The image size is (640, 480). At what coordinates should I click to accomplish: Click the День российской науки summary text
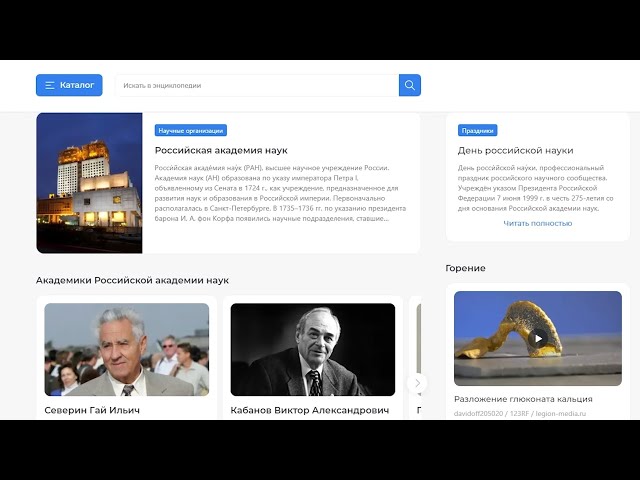536,188
